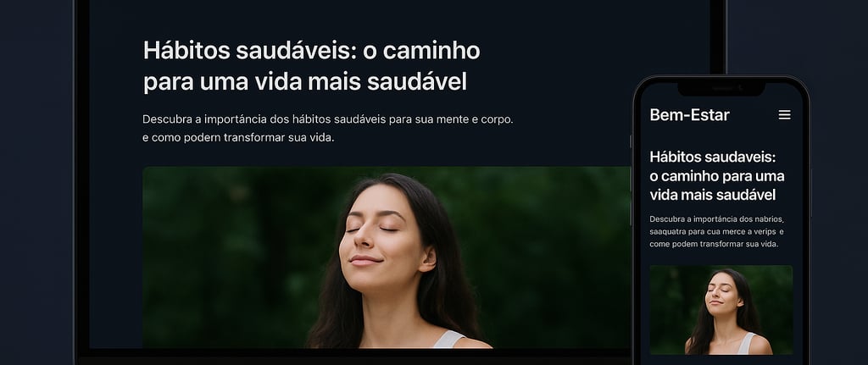Screen dimensions: 868x365
Task: Tap the phone paragraph starting 'Descubra a importância'
Action: [717, 231]
